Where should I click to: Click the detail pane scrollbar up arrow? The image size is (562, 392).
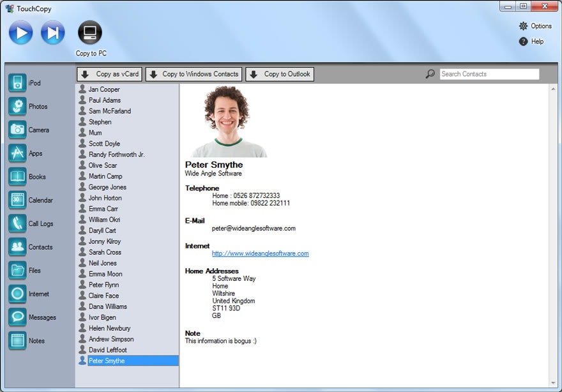(553, 89)
